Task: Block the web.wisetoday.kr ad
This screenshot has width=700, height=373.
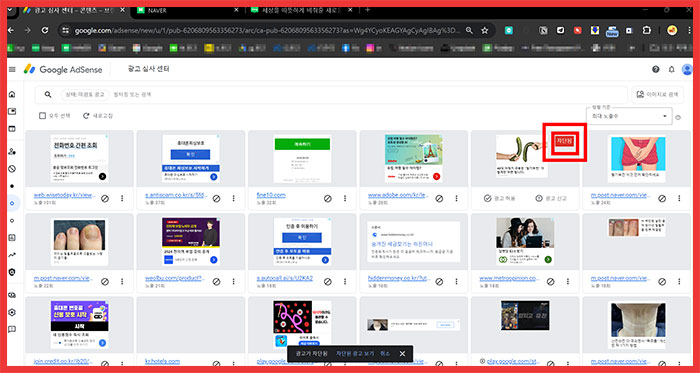Action: coord(105,199)
